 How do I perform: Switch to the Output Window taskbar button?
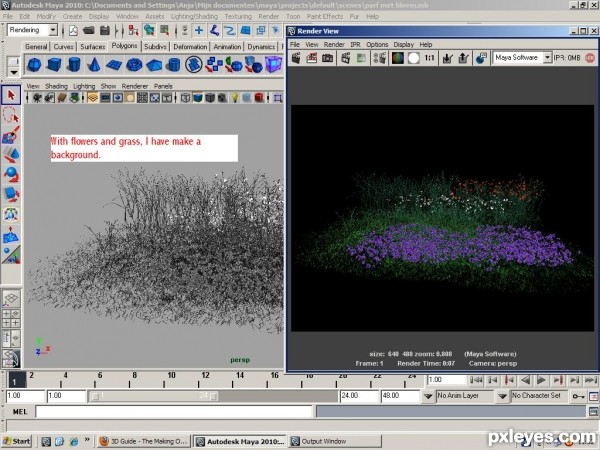(335, 441)
